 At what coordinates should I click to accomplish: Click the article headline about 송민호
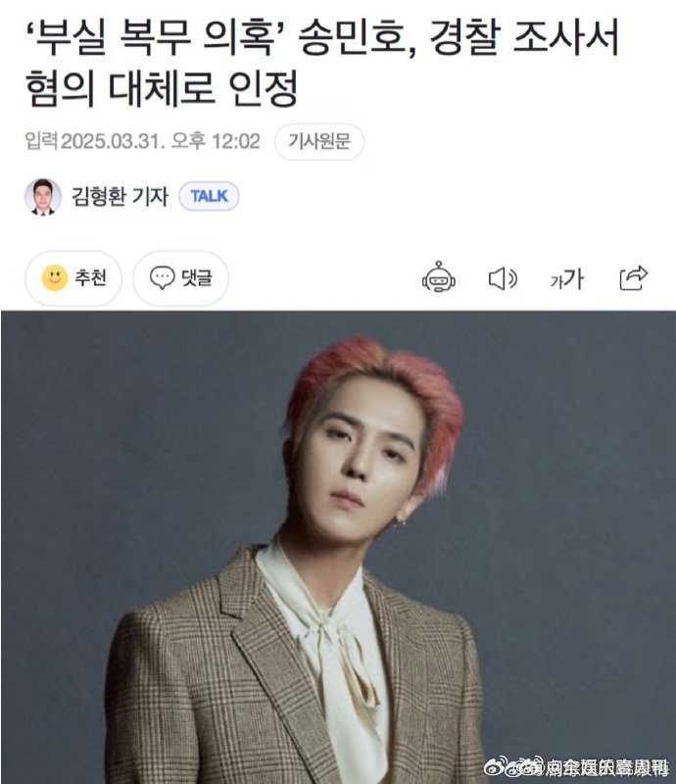[x=322, y=63]
